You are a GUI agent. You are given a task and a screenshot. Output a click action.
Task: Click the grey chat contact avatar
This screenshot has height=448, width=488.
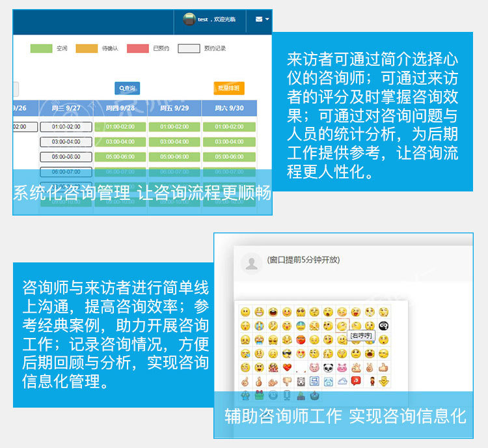coord(251,263)
